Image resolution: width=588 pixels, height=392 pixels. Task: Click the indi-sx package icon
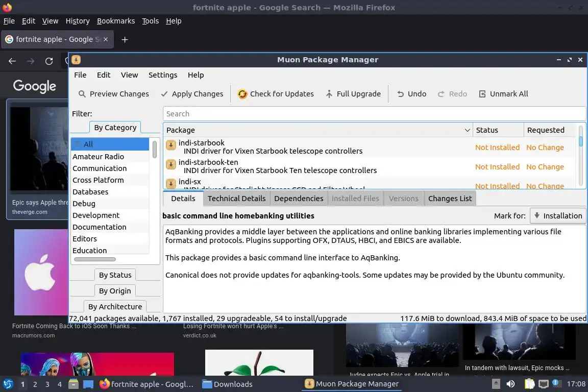(170, 183)
